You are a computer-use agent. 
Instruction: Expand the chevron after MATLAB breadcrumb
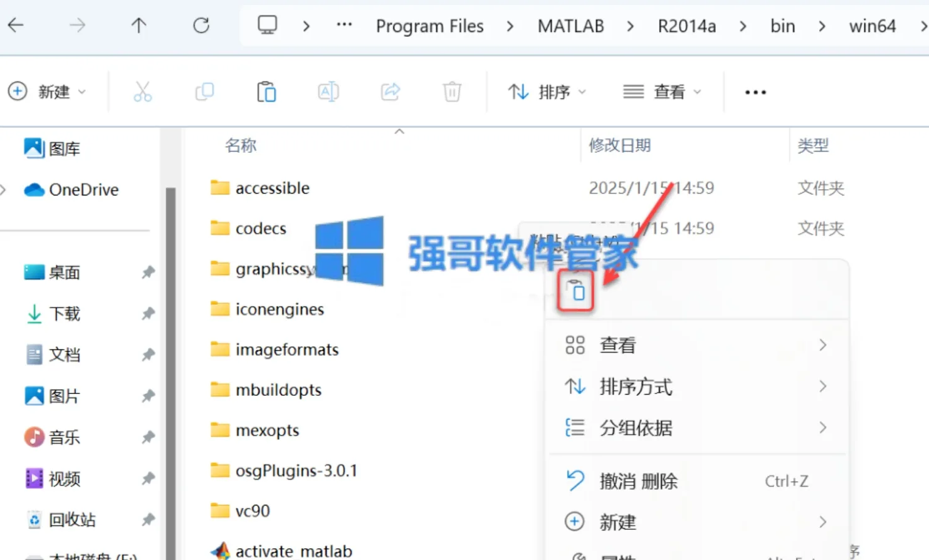(x=631, y=26)
